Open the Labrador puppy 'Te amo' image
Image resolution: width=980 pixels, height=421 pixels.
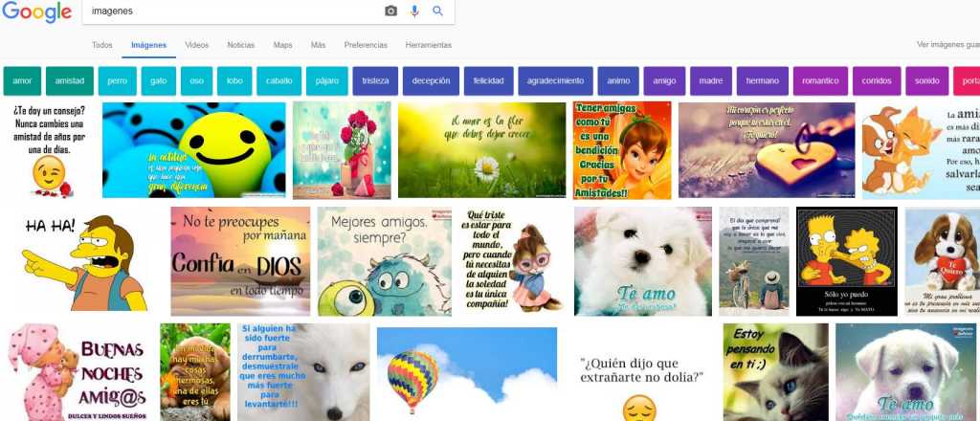905,372
